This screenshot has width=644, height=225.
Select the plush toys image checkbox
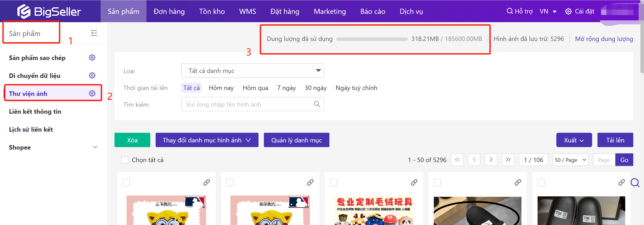click(333, 182)
